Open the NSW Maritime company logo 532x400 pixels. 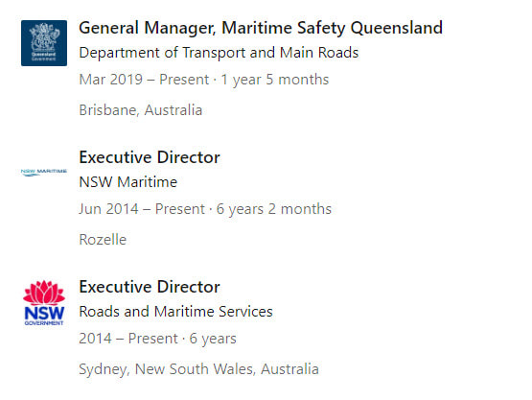44,173
